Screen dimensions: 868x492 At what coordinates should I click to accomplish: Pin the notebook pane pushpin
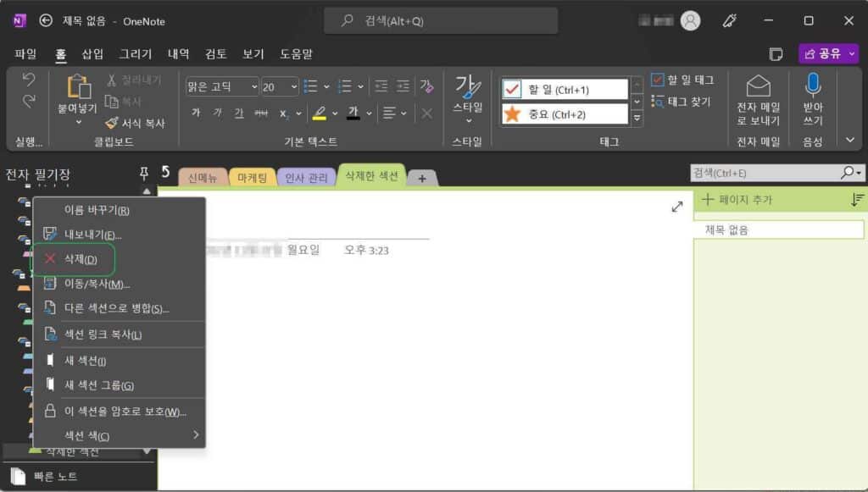click(144, 174)
